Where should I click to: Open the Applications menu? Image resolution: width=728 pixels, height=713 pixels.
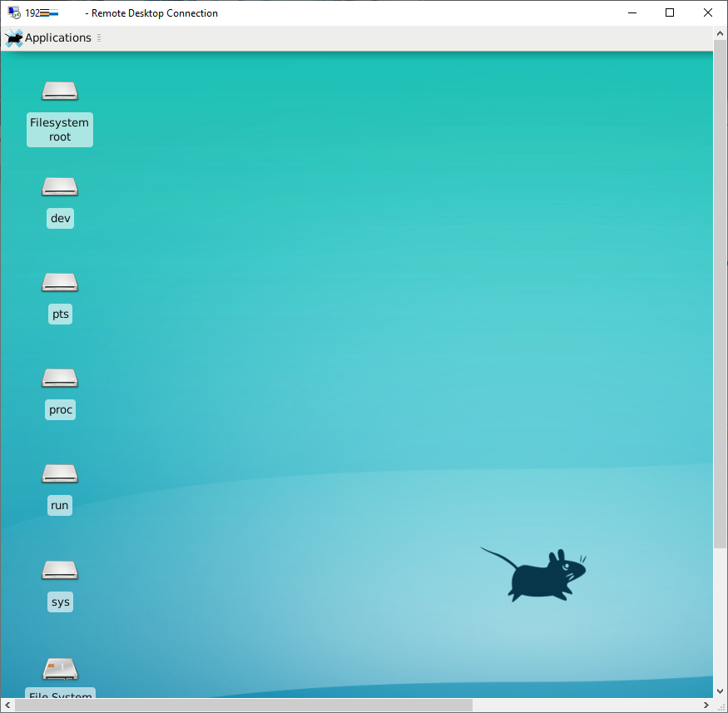(57, 38)
